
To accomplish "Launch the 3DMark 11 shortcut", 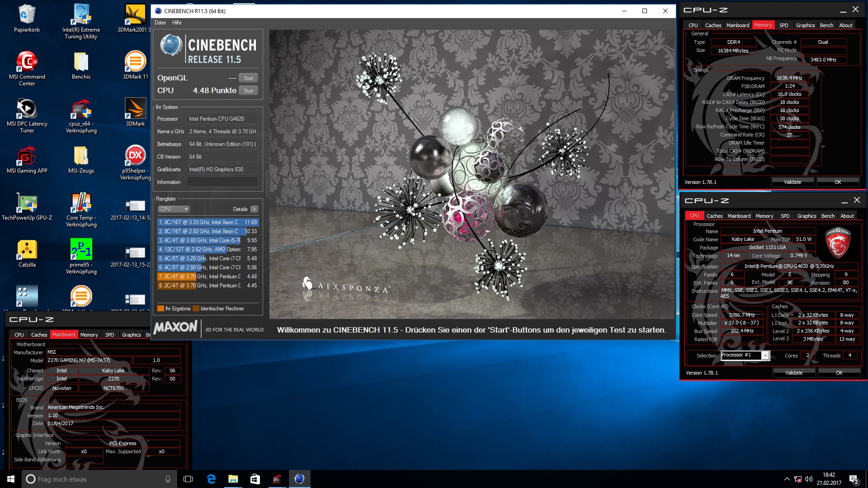I will (135, 65).
